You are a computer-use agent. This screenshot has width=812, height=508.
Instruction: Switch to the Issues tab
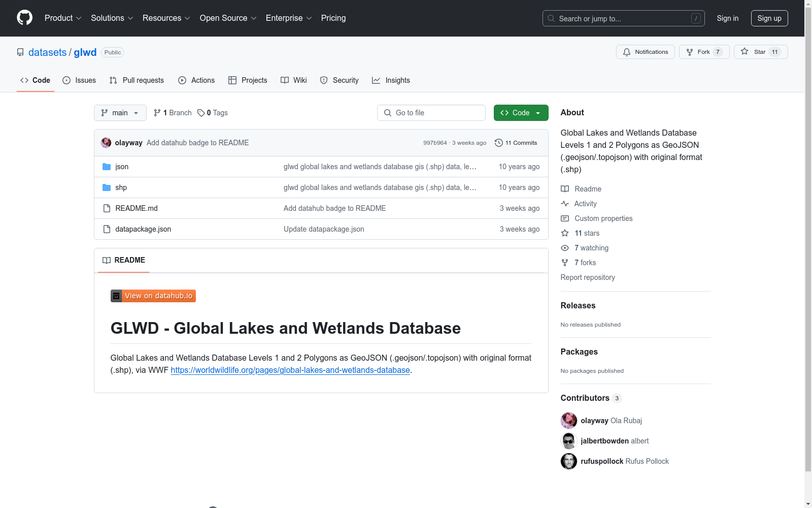point(79,80)
